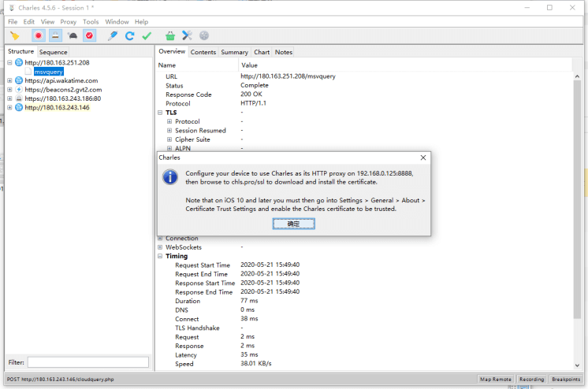Click the gear settings toolbar icon
This screenshot has height=389, width=588.
(x=204, y=35)
